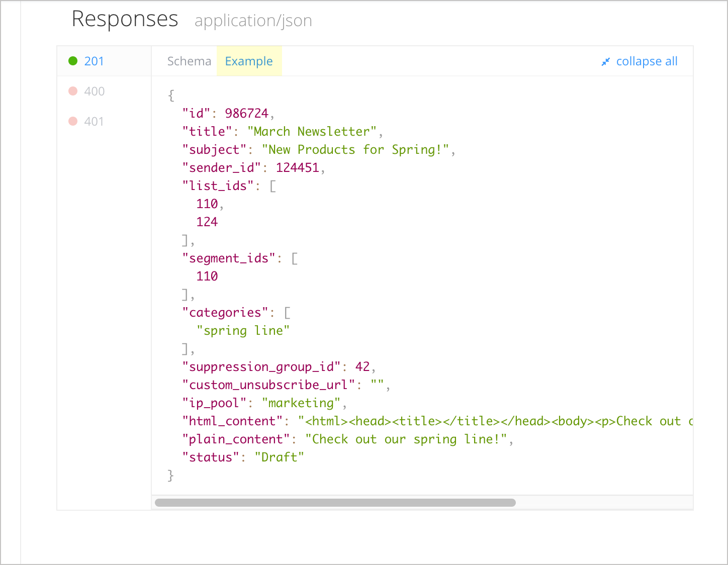Click the id value 986724

click(246, 114)
